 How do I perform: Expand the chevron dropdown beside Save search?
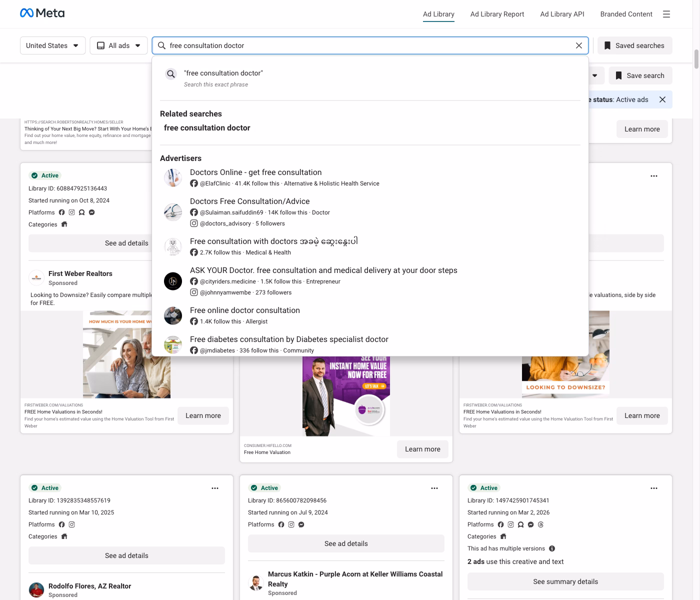(x=595, y=75)
